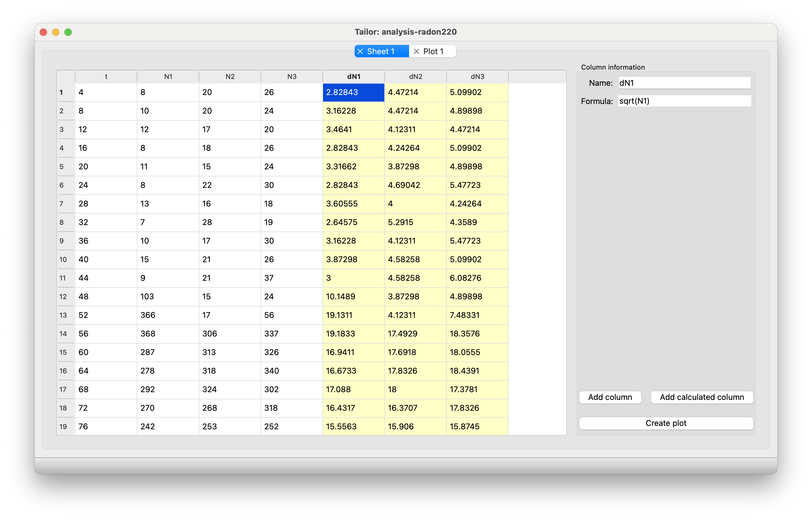Close the Sheet 1 tab
Viewport: 812px width, 520px height.
[x=361, y=51]
